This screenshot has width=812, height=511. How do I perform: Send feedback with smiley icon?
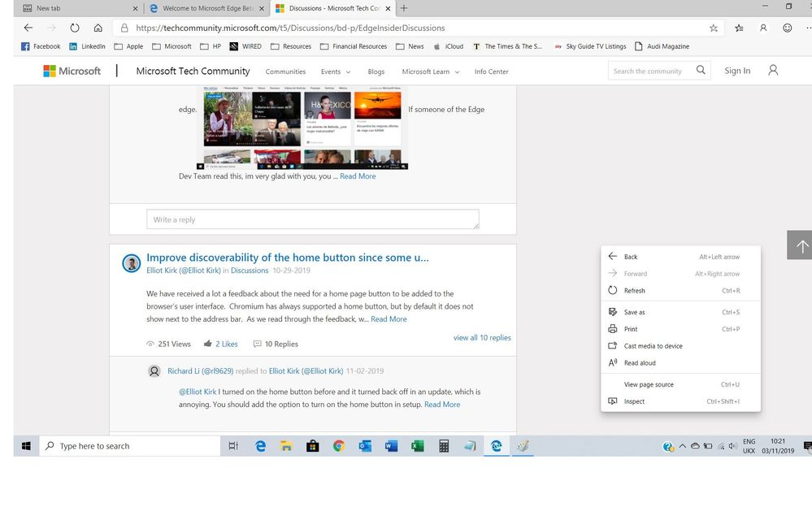pyautogui.click(x=787, y=28)
